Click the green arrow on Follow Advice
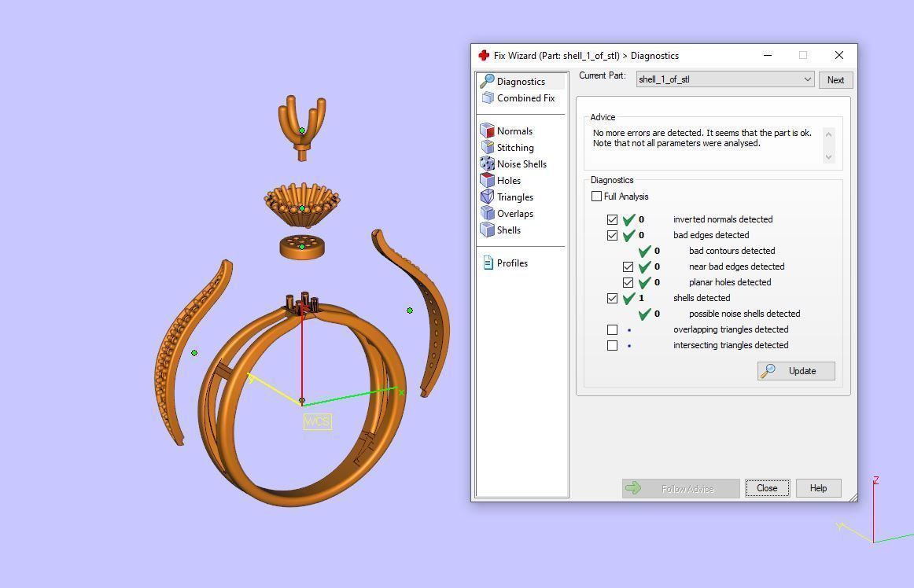This screenshot has height=588, width=914. (633, 488)
